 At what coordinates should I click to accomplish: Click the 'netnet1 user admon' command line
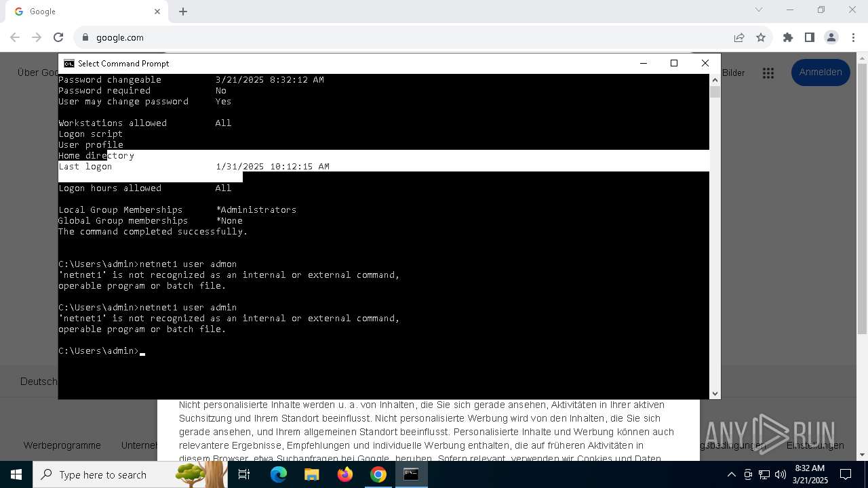tap(148, 264)
